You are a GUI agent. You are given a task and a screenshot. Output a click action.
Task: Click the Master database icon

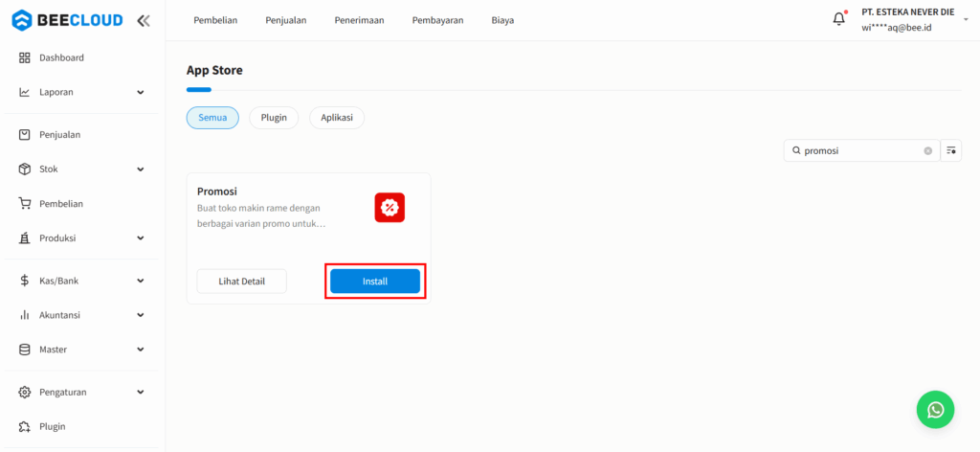coord(24,350)
